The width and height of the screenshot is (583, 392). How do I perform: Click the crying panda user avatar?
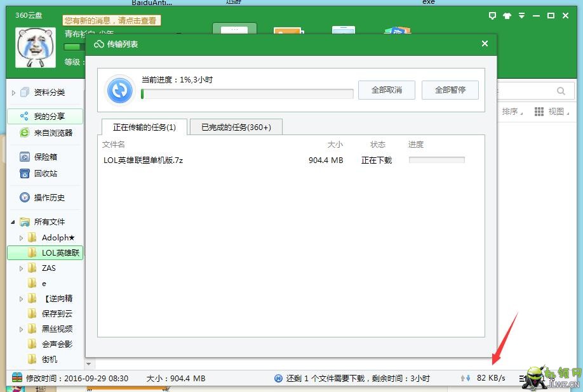point(36,47)
